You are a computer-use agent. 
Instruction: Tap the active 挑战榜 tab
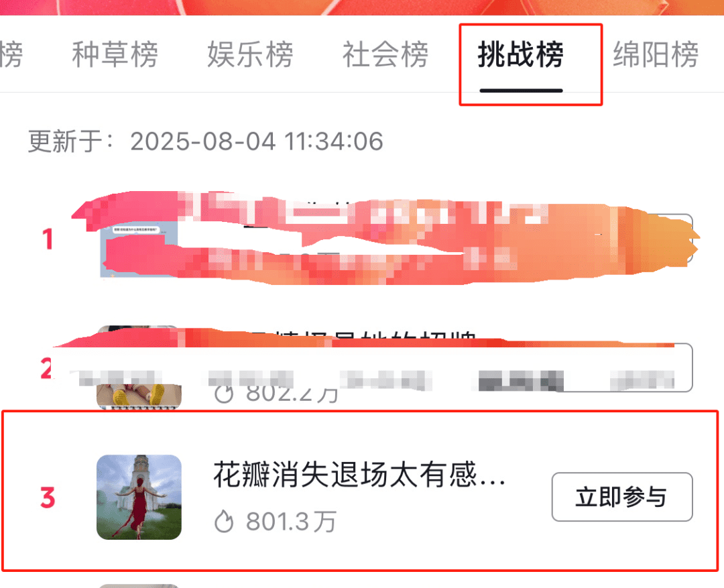[x=520, y=54]
